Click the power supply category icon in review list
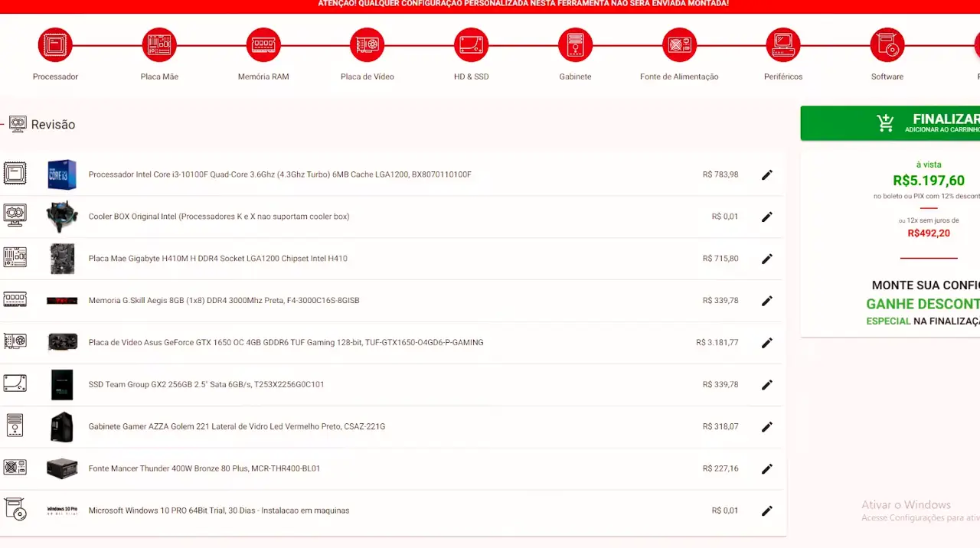Screen dimensions: 980x548 coord(15,467)
